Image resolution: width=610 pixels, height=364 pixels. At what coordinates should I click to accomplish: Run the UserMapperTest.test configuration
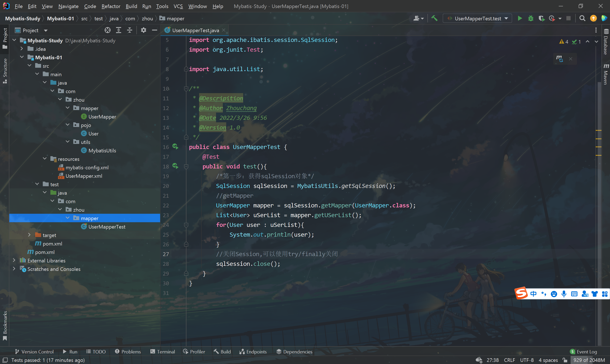520,18
